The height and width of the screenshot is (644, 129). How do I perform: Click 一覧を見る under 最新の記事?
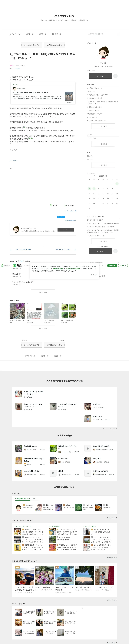[103, 126]
